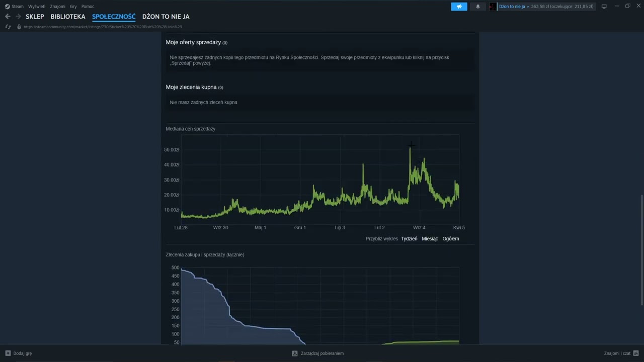
Task: Click the megaphone announcements button
Action: 459,7
